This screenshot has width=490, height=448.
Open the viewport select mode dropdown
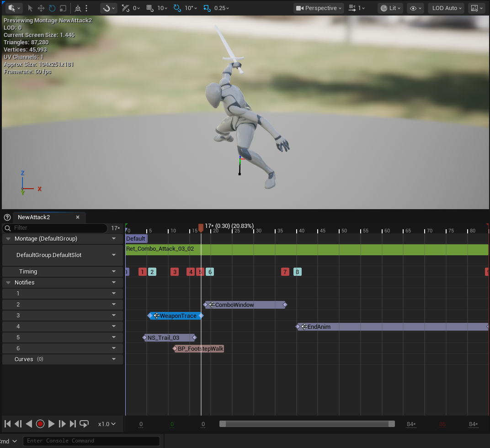(x=14, y=8)
